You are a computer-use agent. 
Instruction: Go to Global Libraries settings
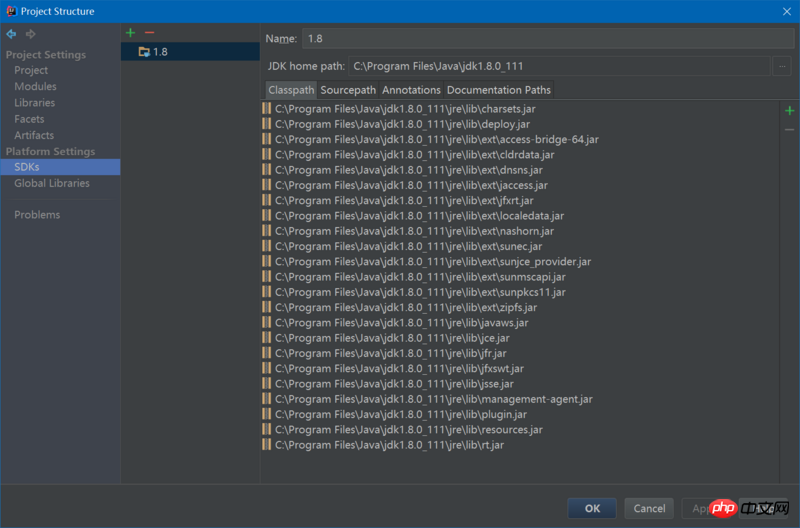point(52,184)
